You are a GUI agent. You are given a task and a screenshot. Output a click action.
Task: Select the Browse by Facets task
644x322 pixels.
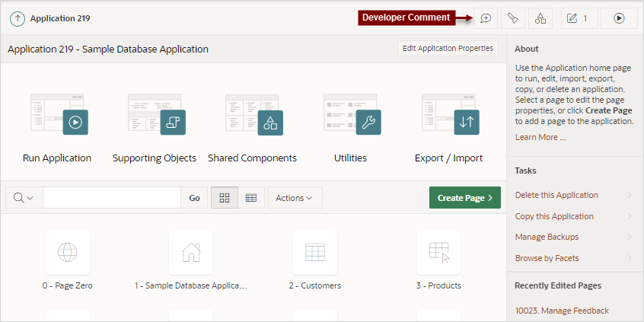[573, 258]
